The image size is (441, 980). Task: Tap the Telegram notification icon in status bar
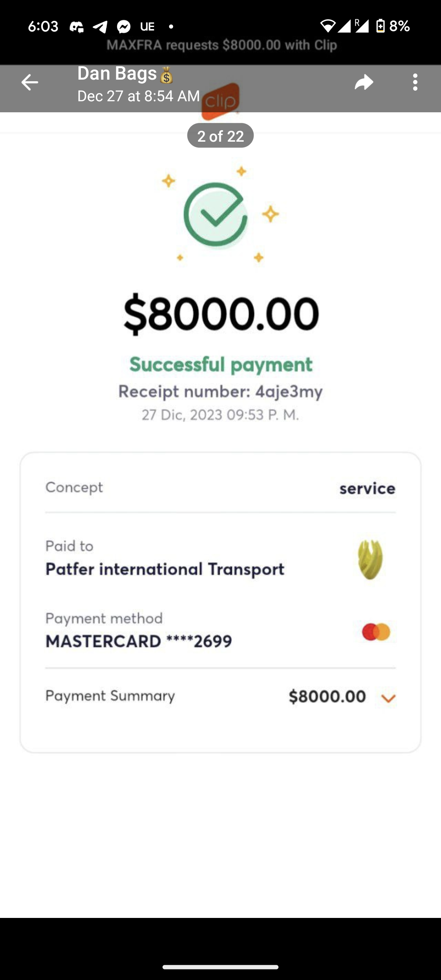(100, 27)
